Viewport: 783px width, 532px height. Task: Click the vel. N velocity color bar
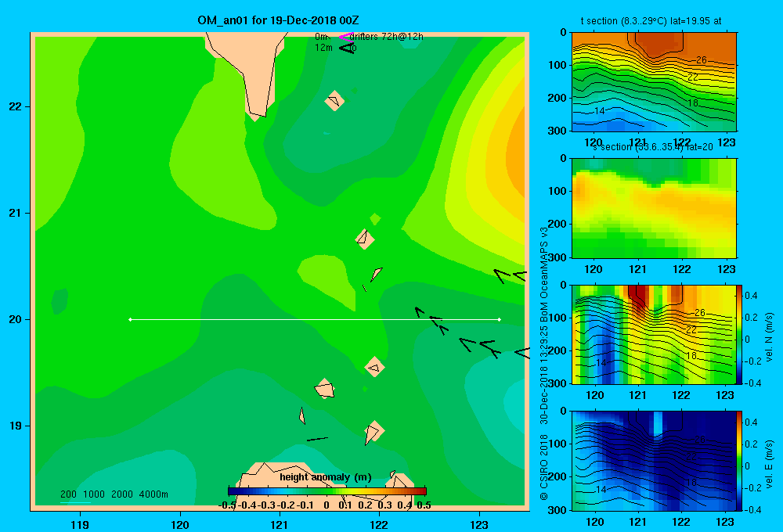(x=740, y=334)
